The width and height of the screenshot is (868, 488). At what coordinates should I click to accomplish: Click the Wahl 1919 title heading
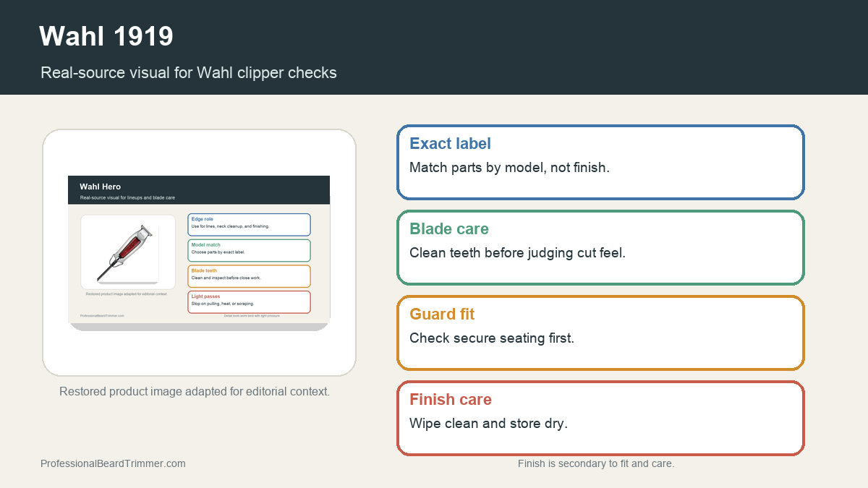coord(106,35)
